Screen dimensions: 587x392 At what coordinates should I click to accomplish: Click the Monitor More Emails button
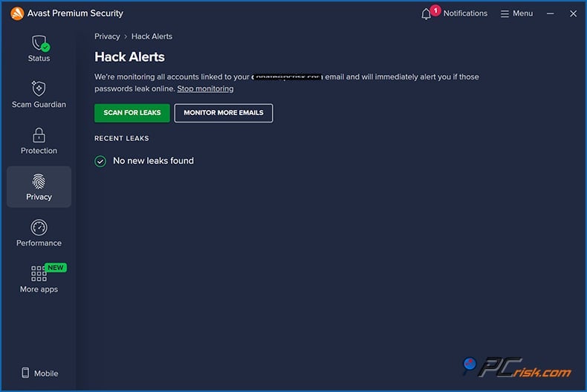[x=224, y=113]
